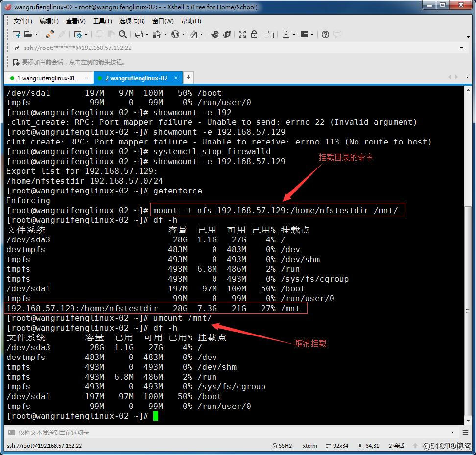476x455 pixels.
Task: Expand the encoding globe dropdown arrow
Action: pyautogui.click(x=183, y=35)
